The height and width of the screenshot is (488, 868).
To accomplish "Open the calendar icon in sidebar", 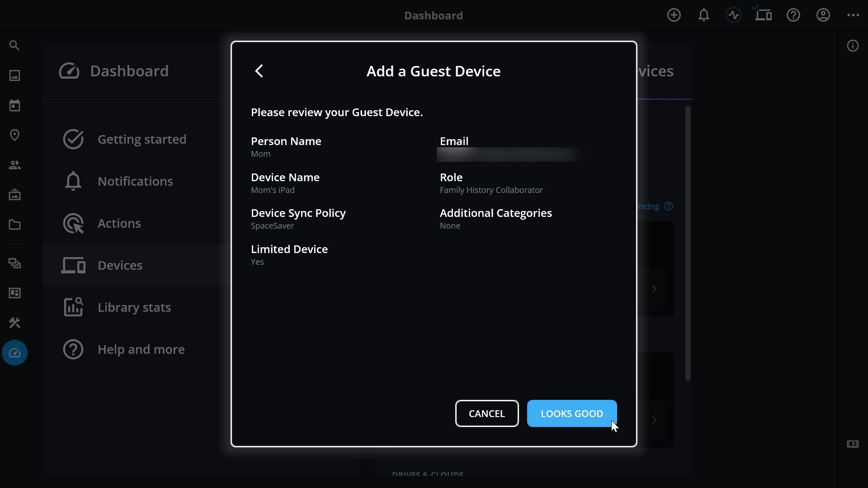I will point(14,105).
